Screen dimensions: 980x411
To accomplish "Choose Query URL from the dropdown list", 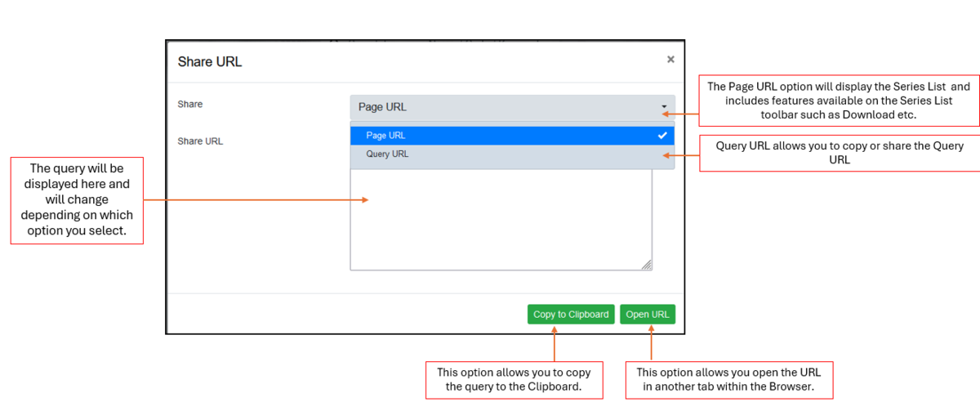I will tap(512, 154).
